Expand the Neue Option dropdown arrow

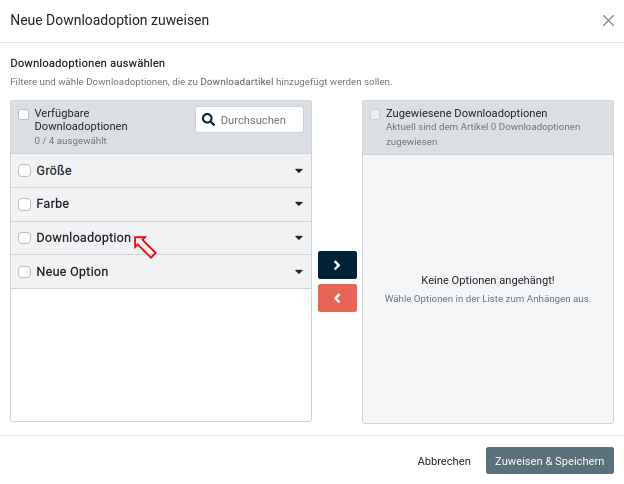[x=298, y=272]
